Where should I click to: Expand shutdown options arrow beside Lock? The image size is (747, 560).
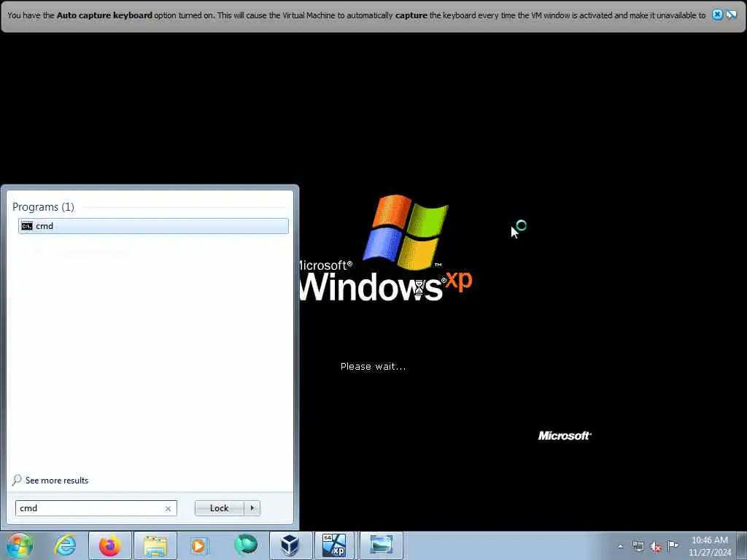coord(252,508)
